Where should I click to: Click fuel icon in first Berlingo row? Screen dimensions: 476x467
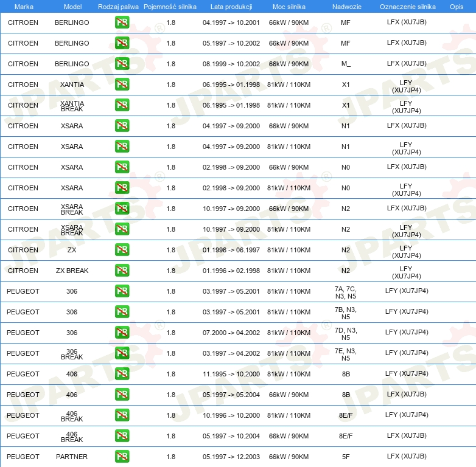pos(122,22)
